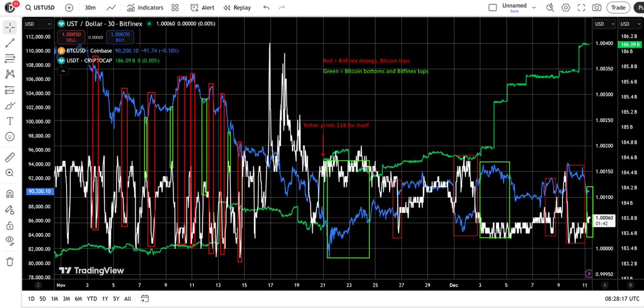Take a chart snapshot with camera icon

point(596,8)
